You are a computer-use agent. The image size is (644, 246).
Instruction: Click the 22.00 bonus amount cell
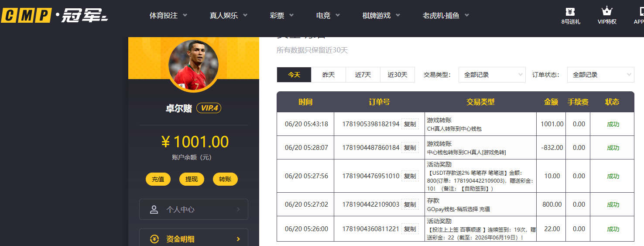552,229
